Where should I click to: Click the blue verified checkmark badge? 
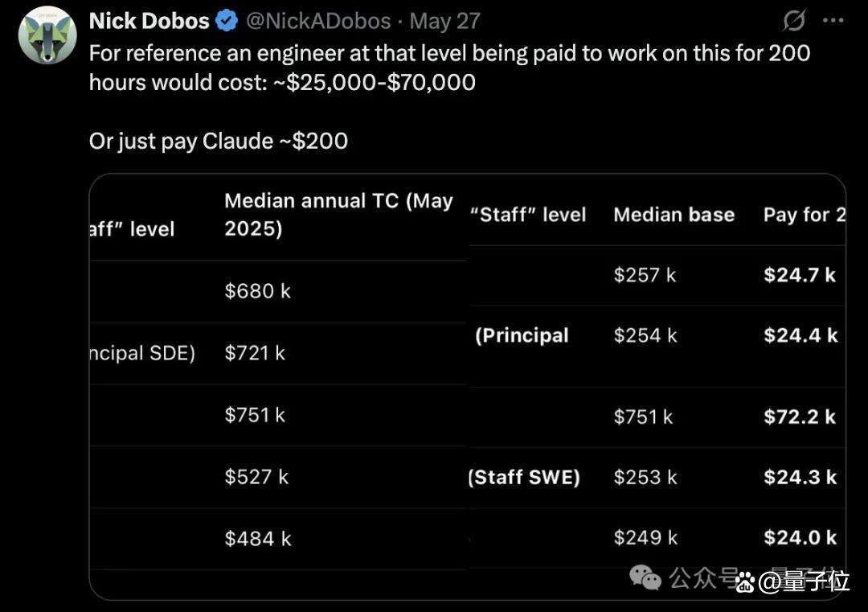tap(227, 21)
